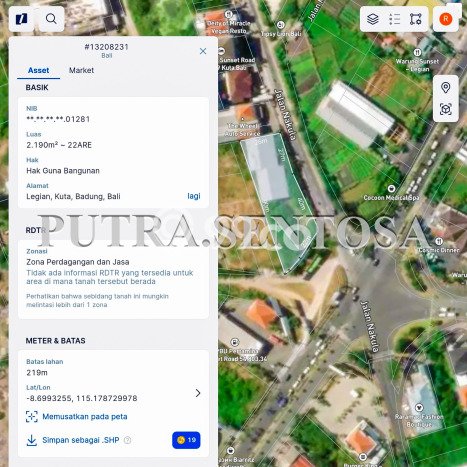Click the location pin button

(446, 88)
